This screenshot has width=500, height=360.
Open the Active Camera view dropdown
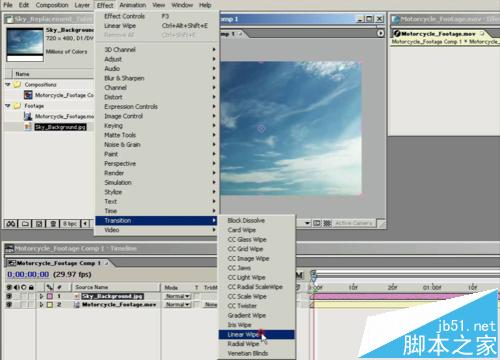(x=354, y=223)
